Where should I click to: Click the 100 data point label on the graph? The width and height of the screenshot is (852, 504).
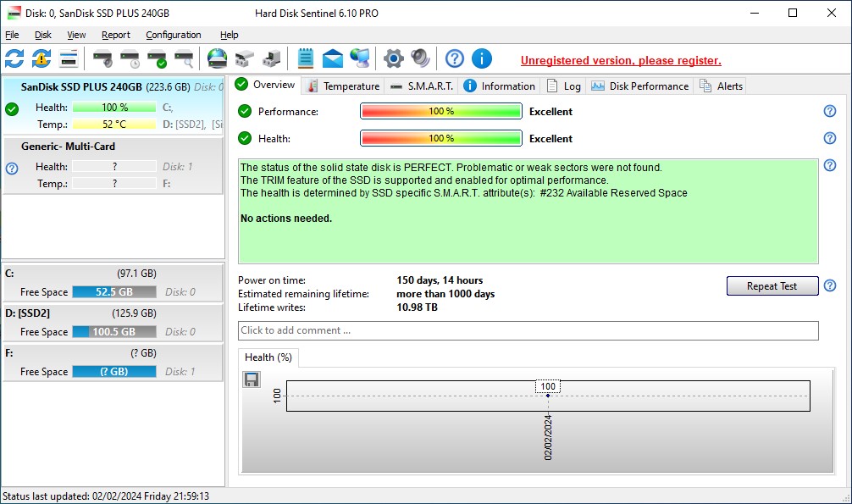[x=548, y=386]
